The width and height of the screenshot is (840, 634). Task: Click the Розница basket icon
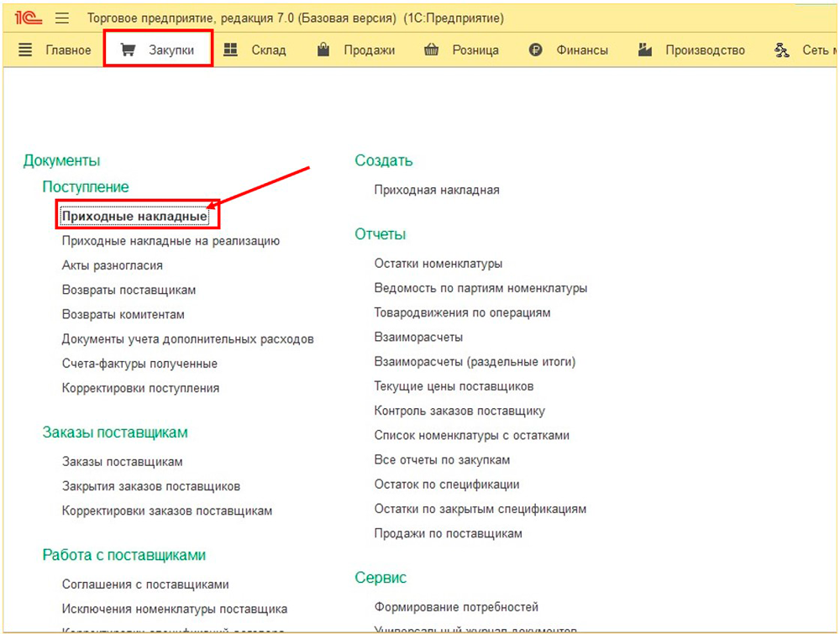(432, 50)
